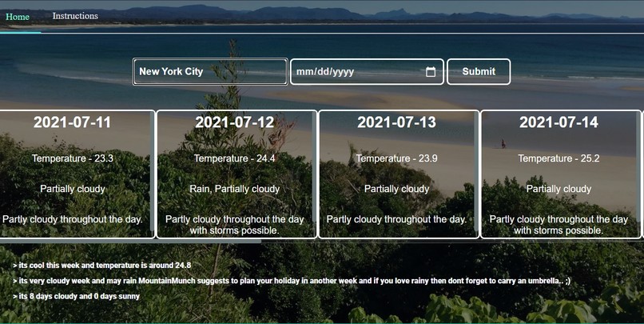This screenshot has width=644, height=324.
Task: Click the Temperature - 23.3 text
Action: 72,158
